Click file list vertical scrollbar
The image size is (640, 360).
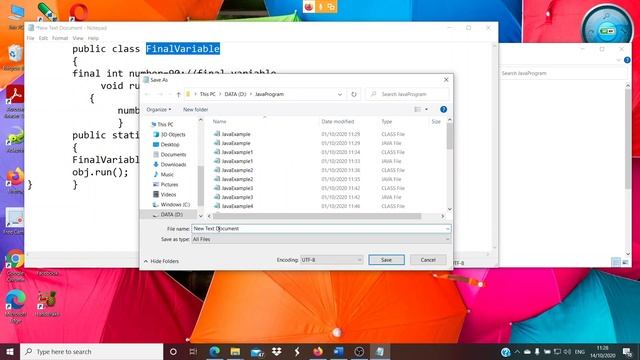point(450,137)
